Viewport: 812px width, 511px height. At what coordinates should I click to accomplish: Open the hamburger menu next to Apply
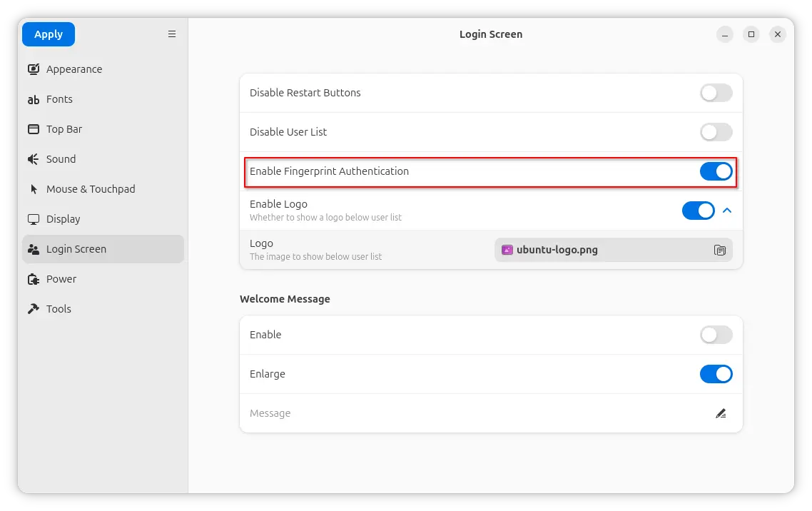coord(172,34)
